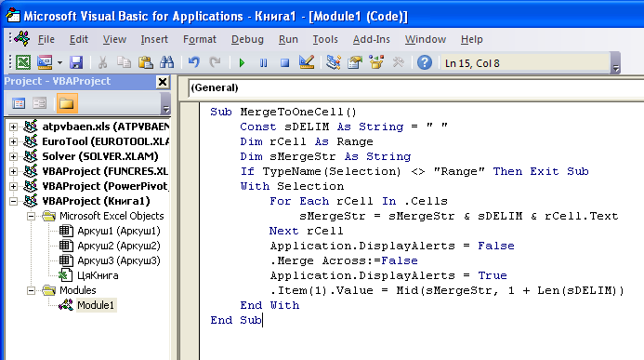Click the View Microsoft Excel icon
This screenshot has height=360, width=644.
tap(23, 62)
